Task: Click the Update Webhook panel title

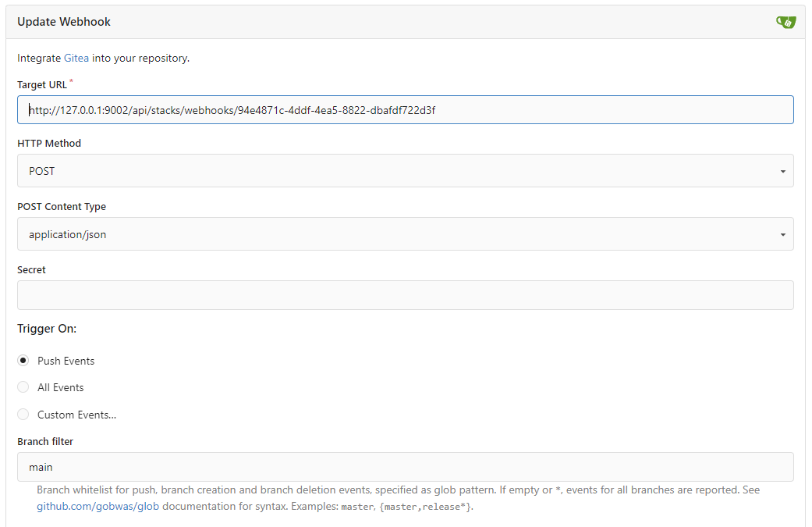Action: pyautogui.click(x=64, y=22)
